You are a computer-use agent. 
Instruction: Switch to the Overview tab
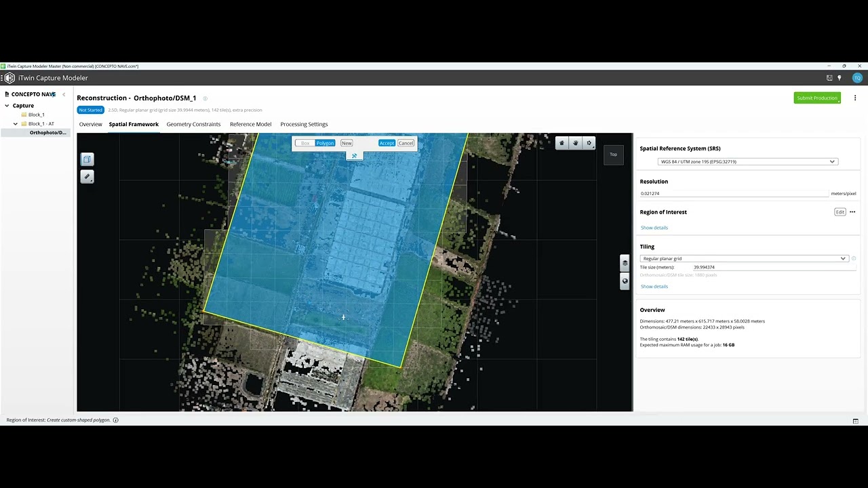[x=91, y=124]
